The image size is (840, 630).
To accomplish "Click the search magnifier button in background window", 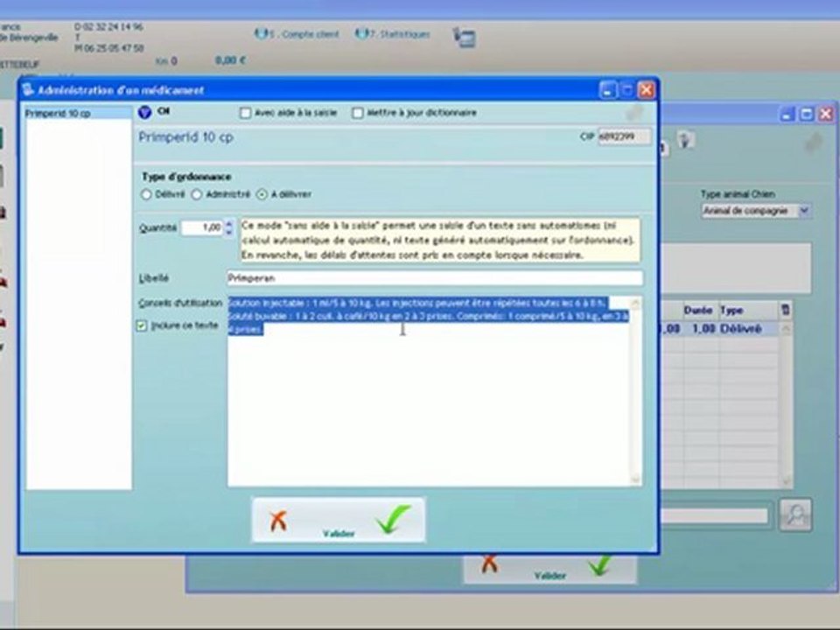I will tap(795, 514).
